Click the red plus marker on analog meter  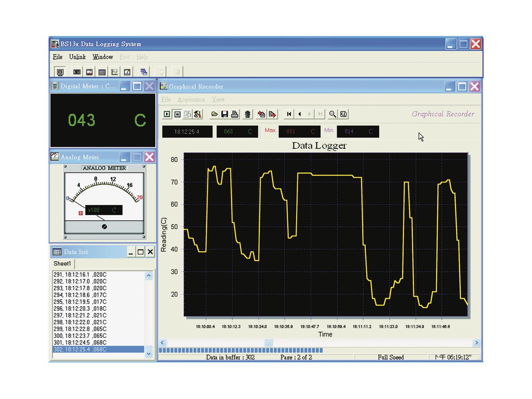[81, 213]
